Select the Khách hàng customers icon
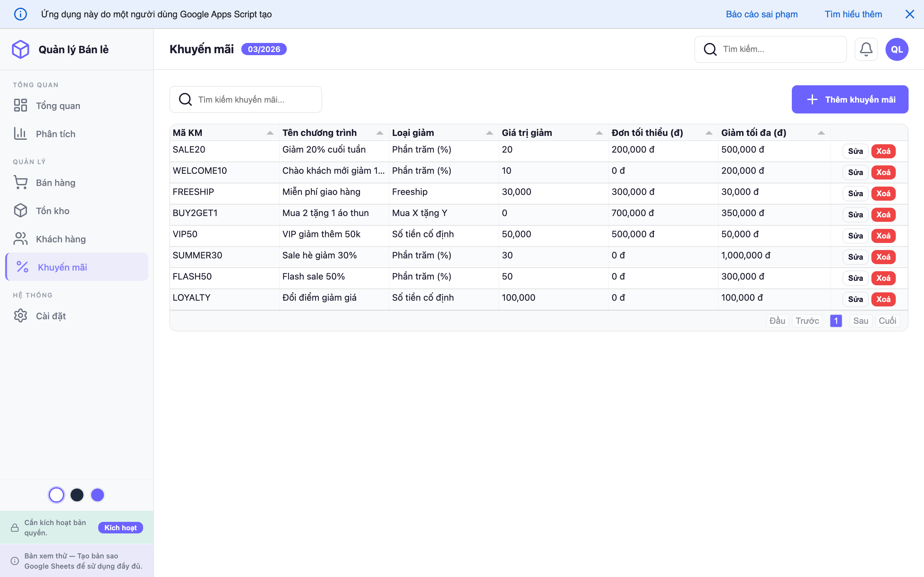Viewport: 924px width, 577px height. coord(21,238)
